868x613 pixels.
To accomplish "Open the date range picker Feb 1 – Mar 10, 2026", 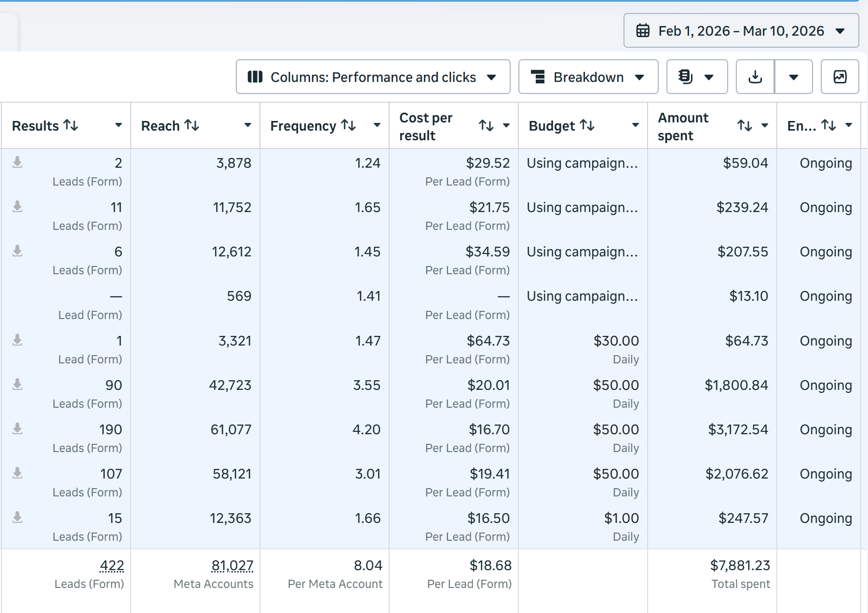I will pyautogui.click(x=741, y=30).
